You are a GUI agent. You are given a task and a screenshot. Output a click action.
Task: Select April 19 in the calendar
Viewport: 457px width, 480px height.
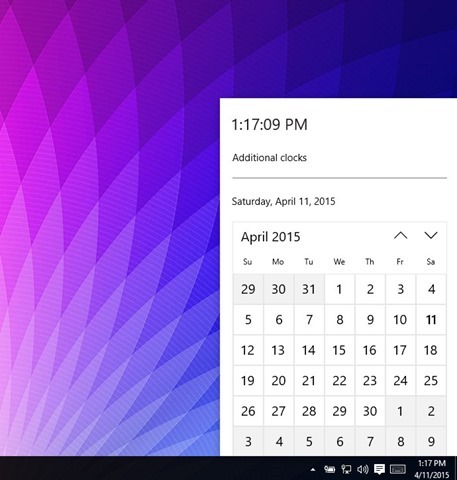coord(248,381)
